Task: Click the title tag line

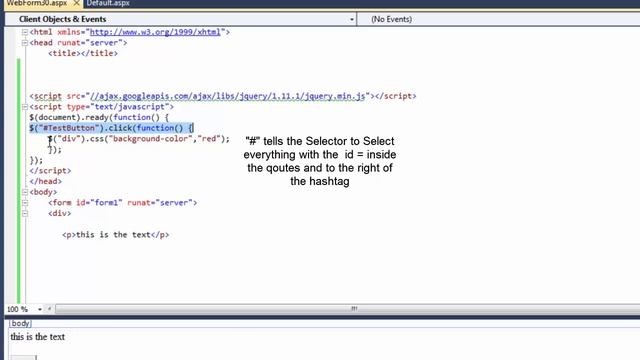Action: point(83,53)
